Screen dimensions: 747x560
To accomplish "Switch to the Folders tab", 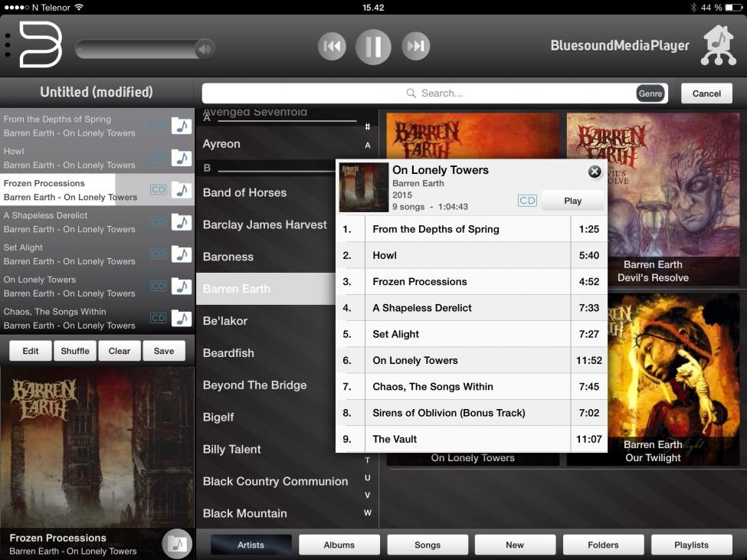I will (603, 545).
